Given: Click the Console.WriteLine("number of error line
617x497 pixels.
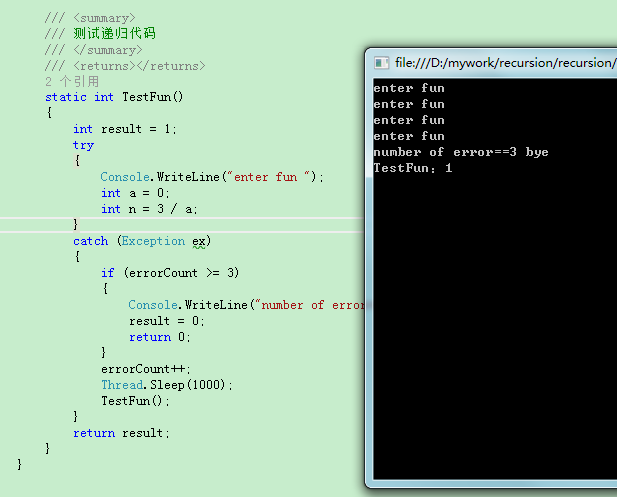Looking at the screenshot, I should (x=246, y=305).
